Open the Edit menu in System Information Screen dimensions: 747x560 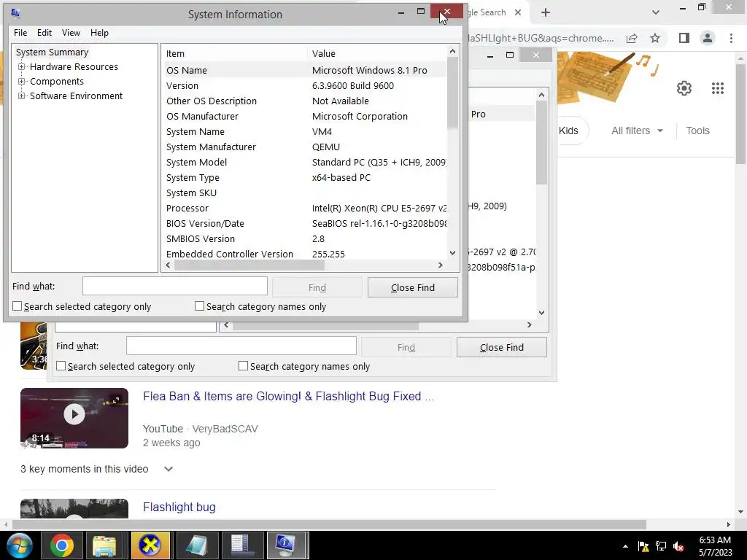click(44, 33)
